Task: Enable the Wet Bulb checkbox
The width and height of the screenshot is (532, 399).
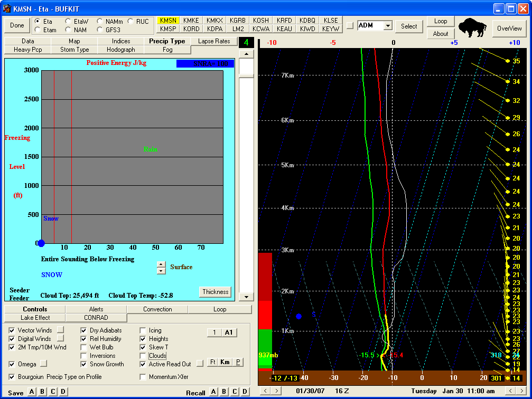Action: (84, 347)
